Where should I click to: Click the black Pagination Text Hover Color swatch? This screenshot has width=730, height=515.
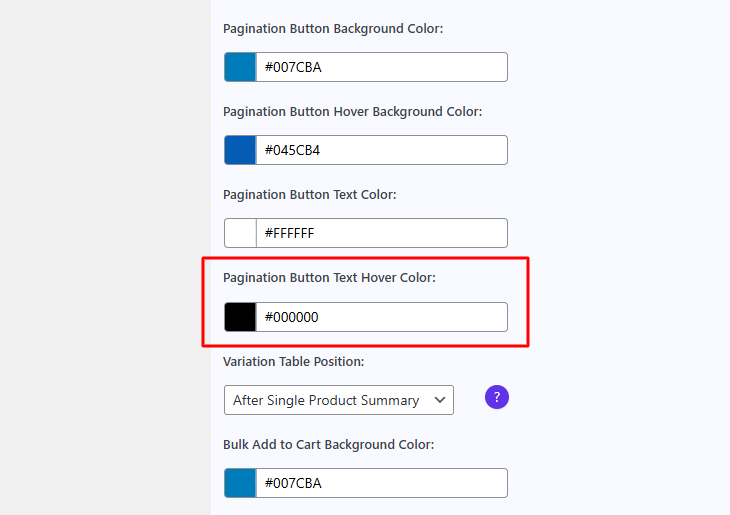click(x=240, y=317)
